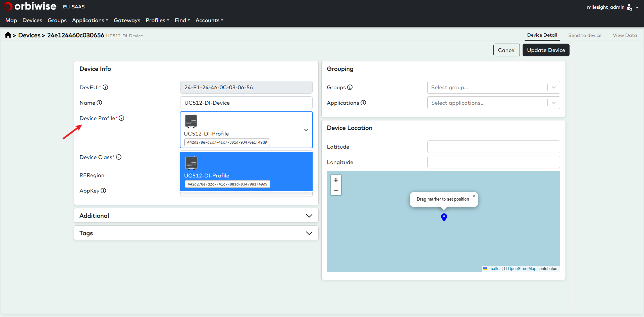Show info icon next to AppKey

(x=103, y=191)
